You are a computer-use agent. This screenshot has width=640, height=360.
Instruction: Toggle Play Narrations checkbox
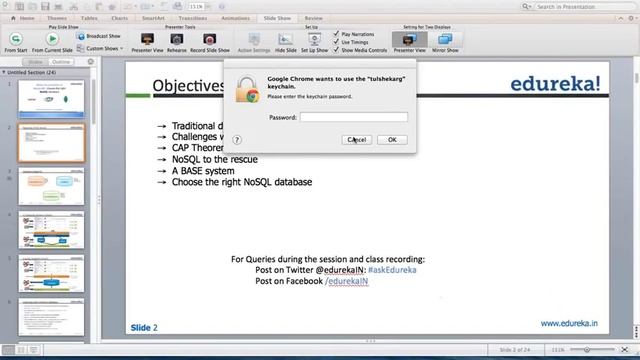336,33
